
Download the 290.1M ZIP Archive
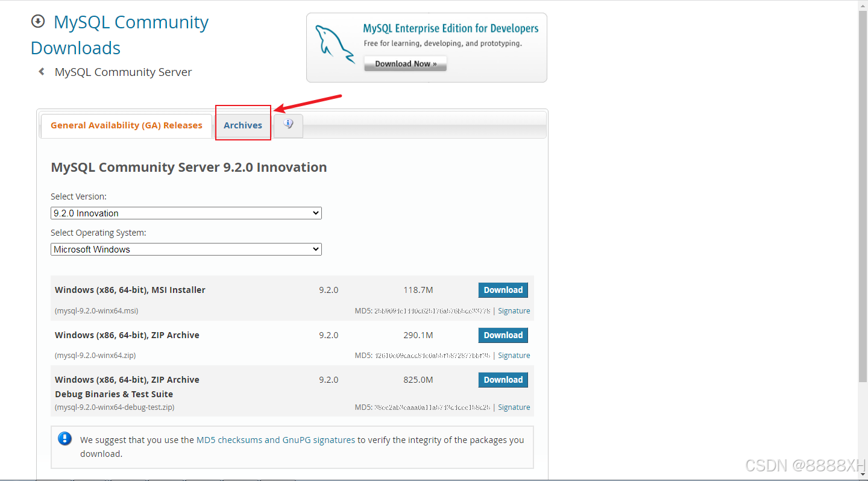tap(503, 335)
